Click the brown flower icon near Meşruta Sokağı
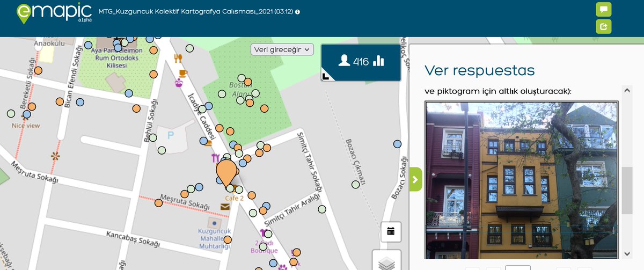 [54, 156]
